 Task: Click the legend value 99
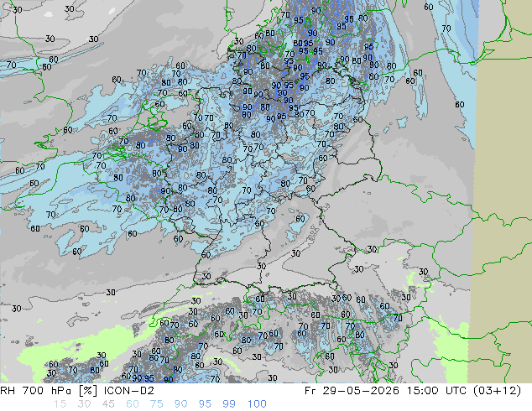point(229,404)
